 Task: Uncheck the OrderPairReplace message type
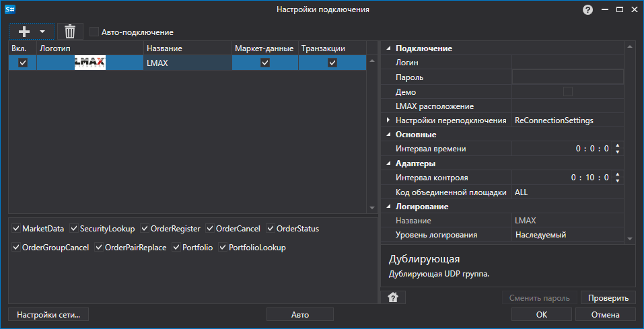[99, 248]
